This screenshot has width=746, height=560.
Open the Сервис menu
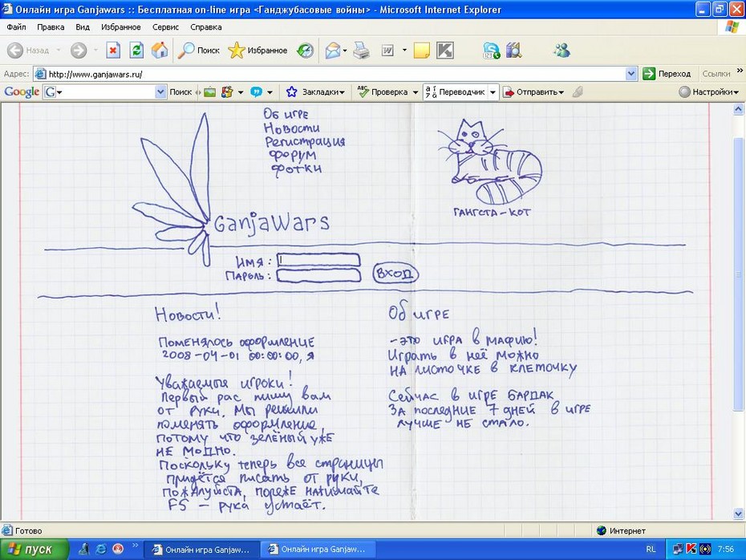point(165,27)
